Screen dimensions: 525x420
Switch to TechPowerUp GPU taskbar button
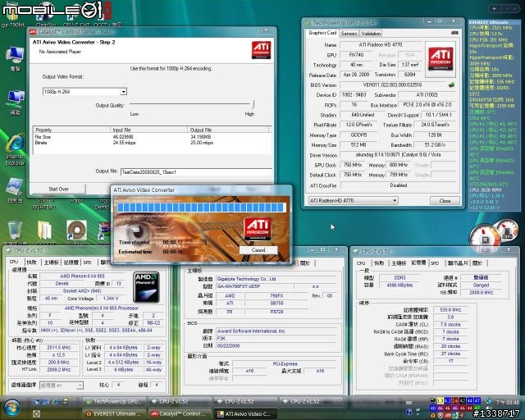click(114, 401)
